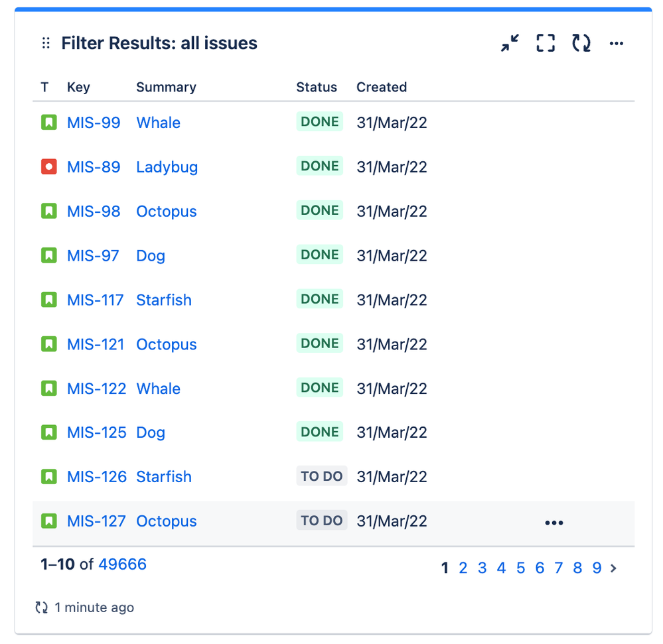Click the green story icon next to MIS-99
The width and height of the screenshot is (663, 644).
48,122
